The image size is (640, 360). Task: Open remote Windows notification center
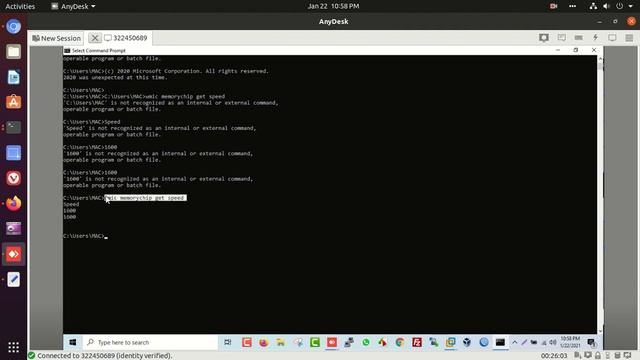click(591, 342)
